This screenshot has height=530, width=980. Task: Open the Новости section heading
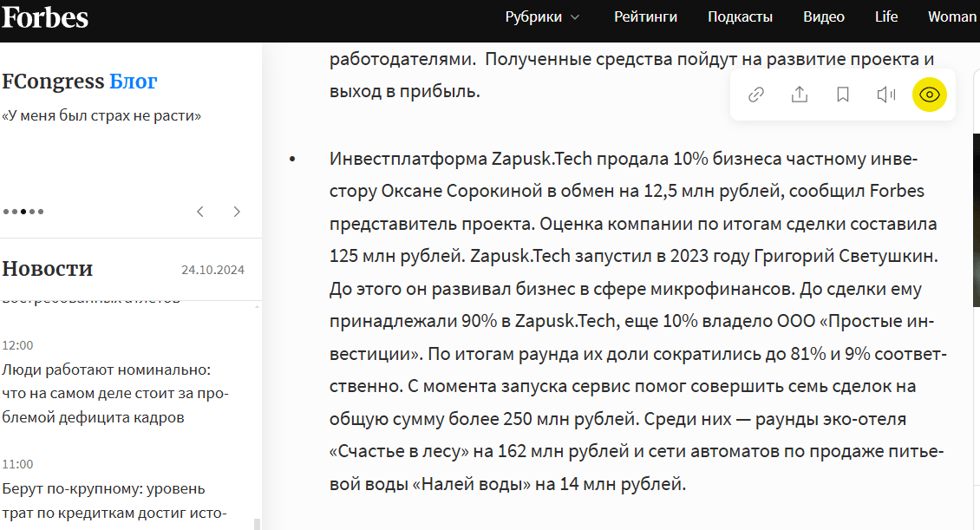[x=48, y=269]
